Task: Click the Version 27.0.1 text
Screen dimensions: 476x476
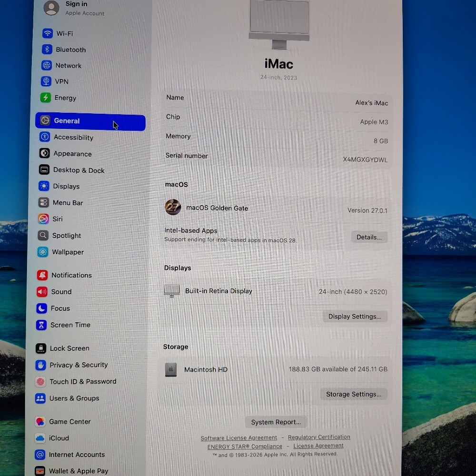Action: (x=367, y=210)
